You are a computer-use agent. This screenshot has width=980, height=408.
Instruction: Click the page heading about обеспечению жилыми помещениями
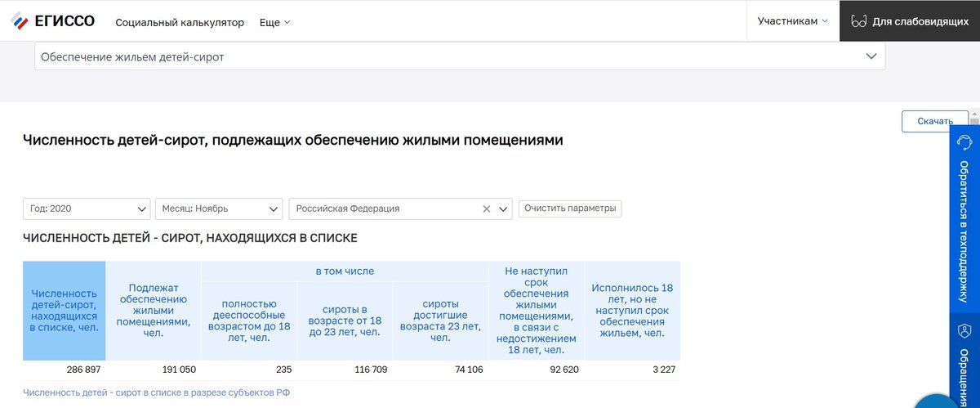point(293,141)
